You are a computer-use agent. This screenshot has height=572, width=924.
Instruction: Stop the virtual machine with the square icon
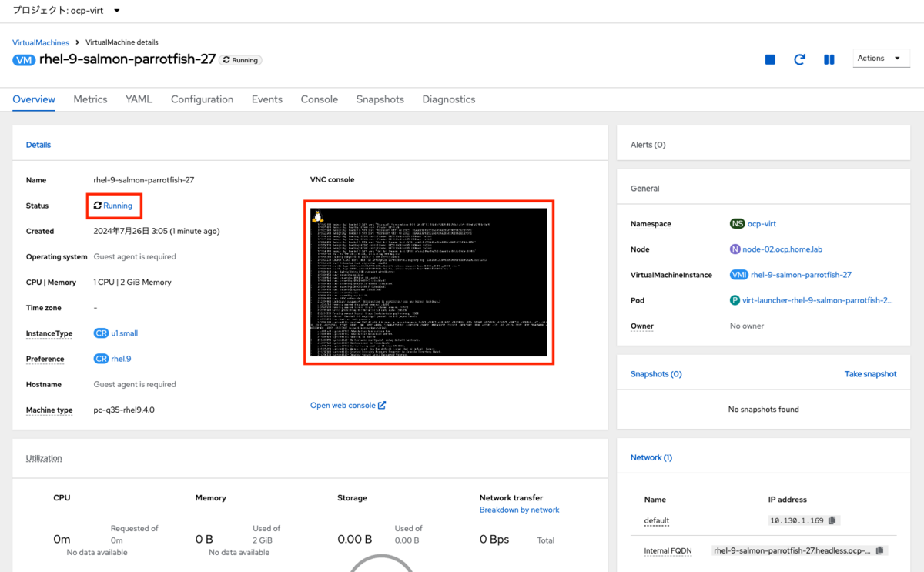click(x=770, y=59)
